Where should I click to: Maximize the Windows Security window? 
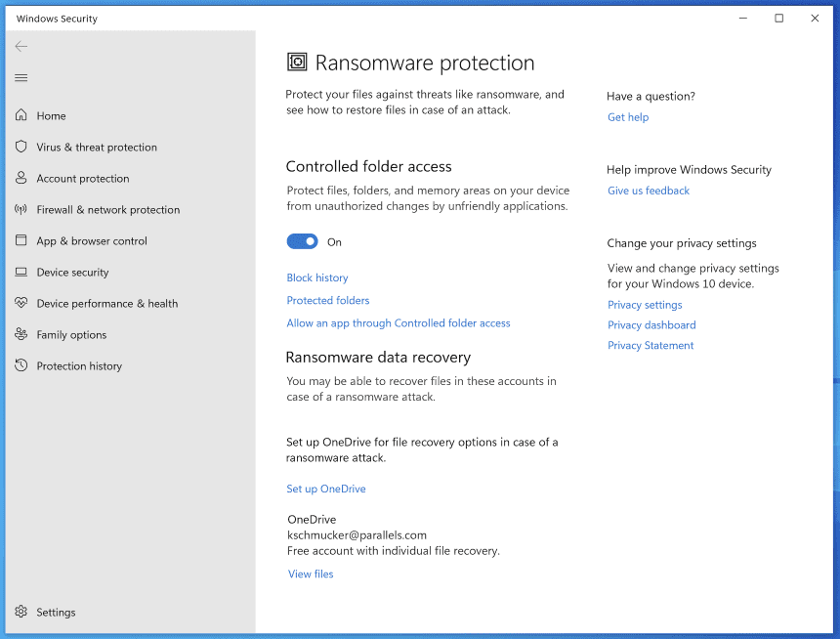(778, 19)
